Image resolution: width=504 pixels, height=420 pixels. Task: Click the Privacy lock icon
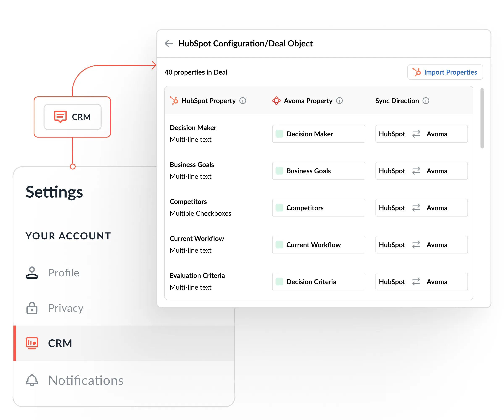(32, 308)
